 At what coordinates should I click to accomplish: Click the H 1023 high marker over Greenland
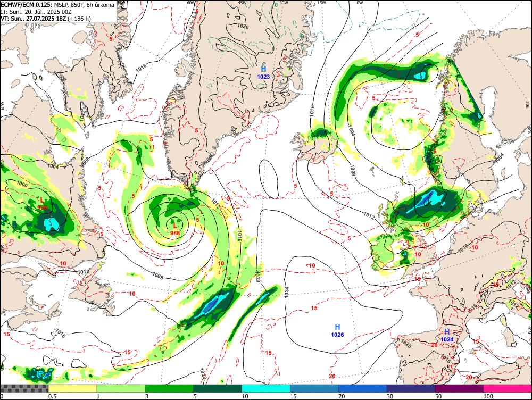coord(263,73)
